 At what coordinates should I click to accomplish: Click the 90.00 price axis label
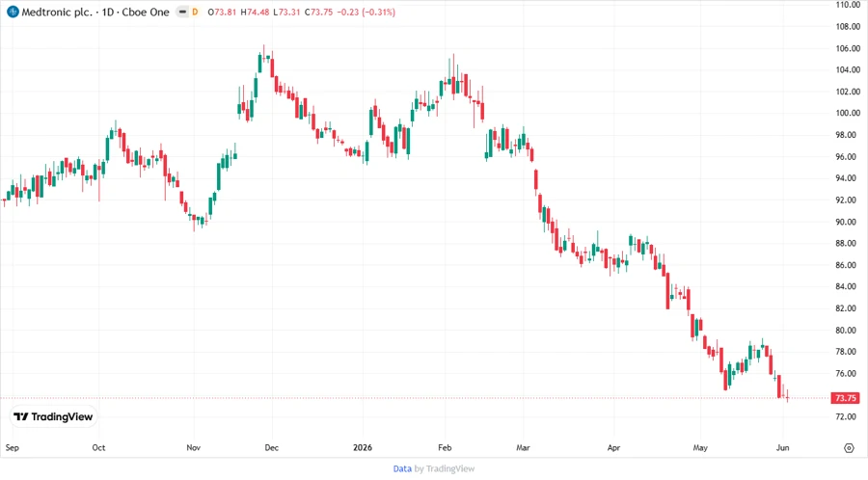848,222
